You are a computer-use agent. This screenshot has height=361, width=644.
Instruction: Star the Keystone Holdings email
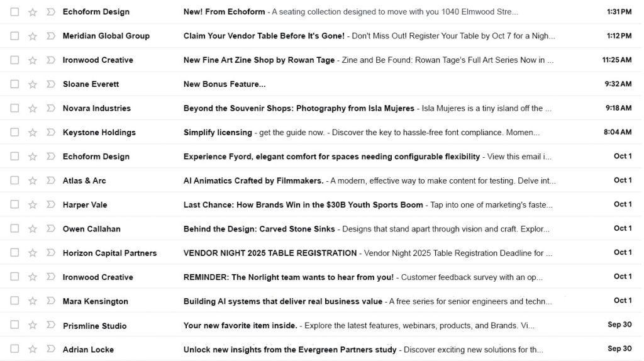click(33, 133)
